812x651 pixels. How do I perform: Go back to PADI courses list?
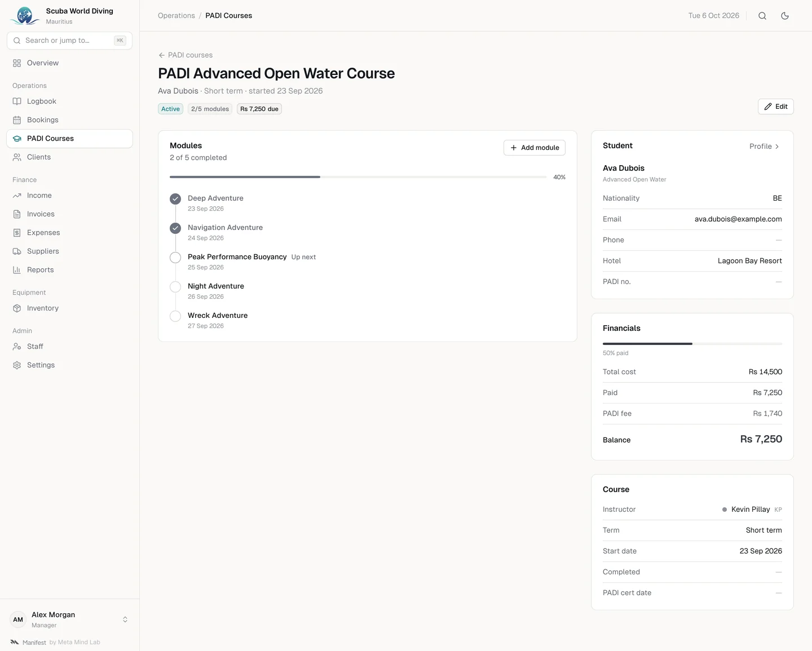click(186, 55)
